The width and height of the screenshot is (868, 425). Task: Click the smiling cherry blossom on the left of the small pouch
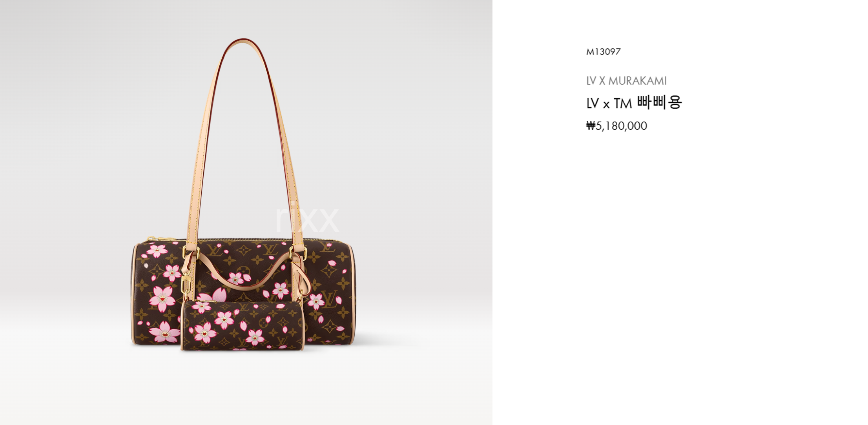point(205,334)
